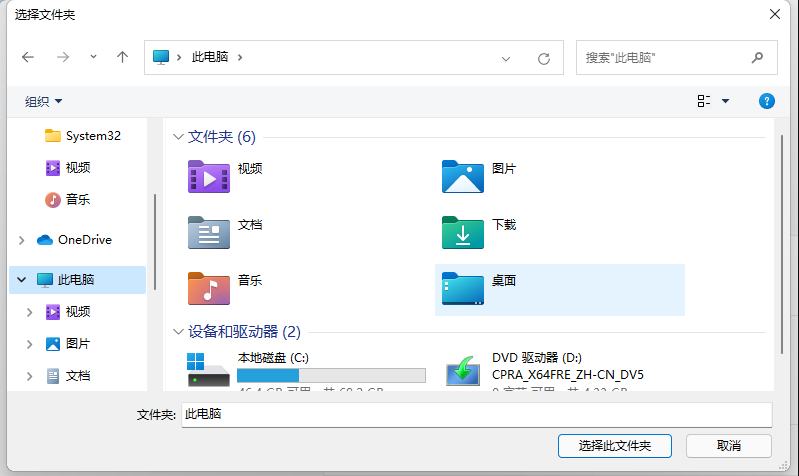The width and height of the screenshot is (799, 476).
Task: Collapse the 设备和驱动器 (2) group
Action: click(x=178, y=331)
